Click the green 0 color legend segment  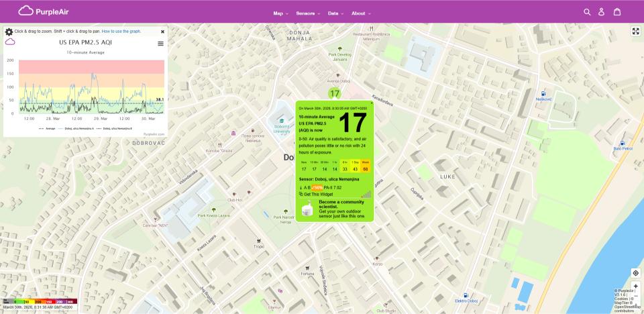(19, 302)
